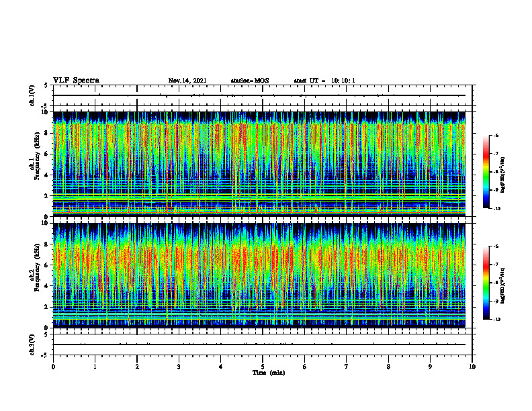Viewport: 532px width, 411px height.
Task: Click ch.2 frequency tick "6"
Action: [47, 265]
